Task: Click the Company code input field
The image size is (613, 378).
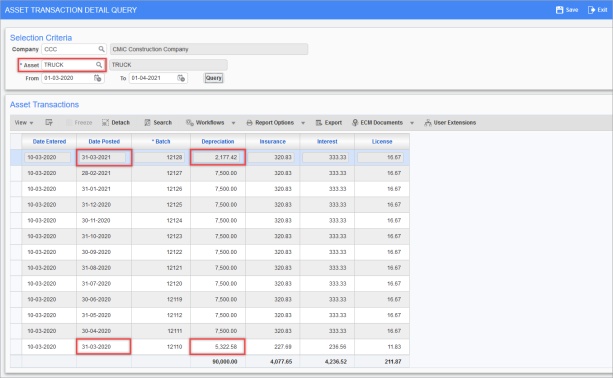Action: (70, 49)
